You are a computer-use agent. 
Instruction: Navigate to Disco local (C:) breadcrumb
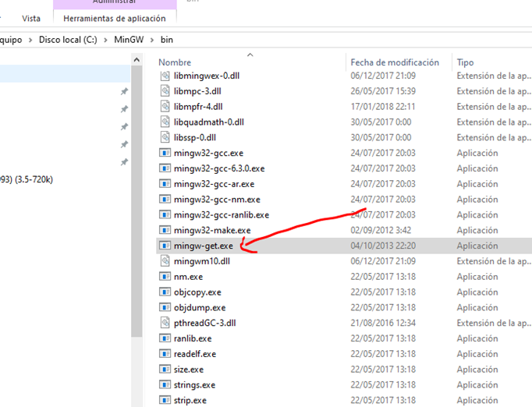click(70, 39)
